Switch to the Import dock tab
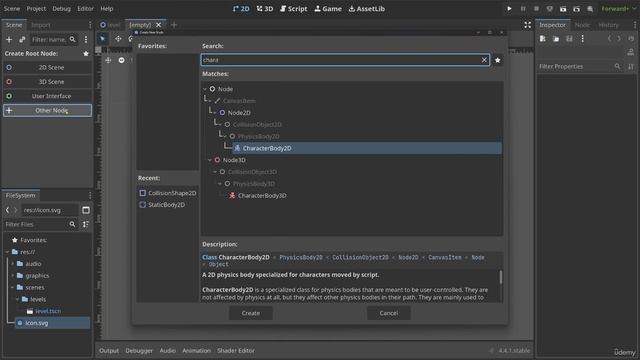The height and width of the screenshot is (360, 640). tap(41, 25)
